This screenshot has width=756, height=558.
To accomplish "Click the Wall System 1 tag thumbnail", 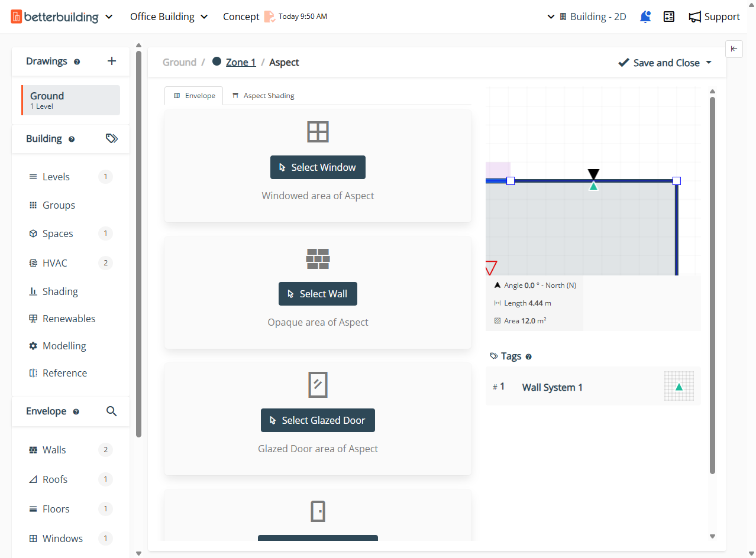I will click(x=679, y=387).
